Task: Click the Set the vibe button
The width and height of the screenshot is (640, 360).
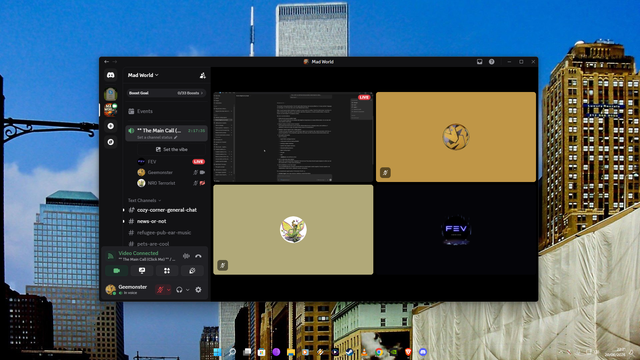Action: click(x=171, y=149)
